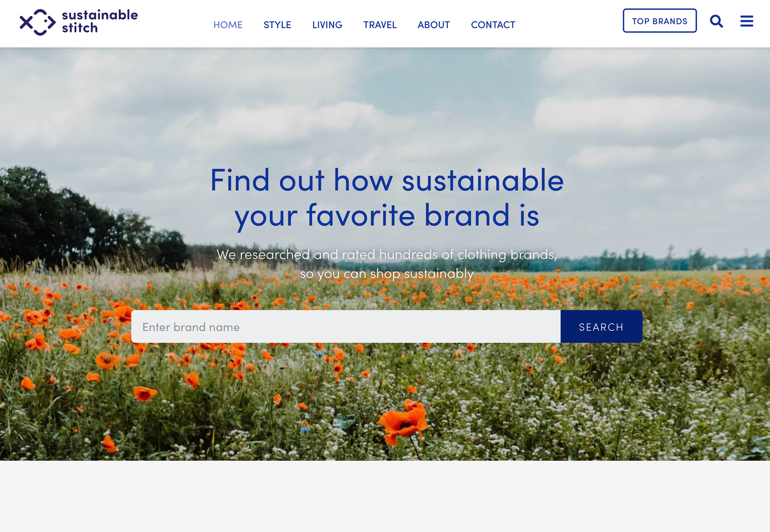Open the ABOUT page link
Screen dimensions: 770x532
coord(434,25)
